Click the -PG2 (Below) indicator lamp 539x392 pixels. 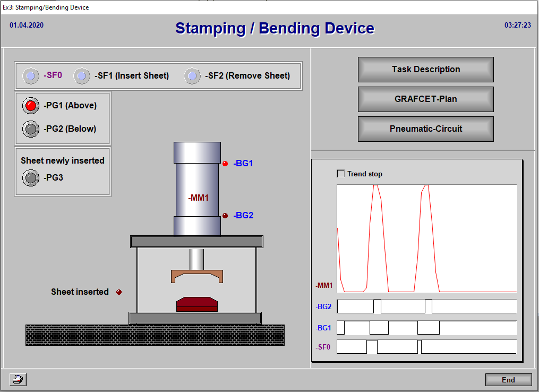[31, 129]
